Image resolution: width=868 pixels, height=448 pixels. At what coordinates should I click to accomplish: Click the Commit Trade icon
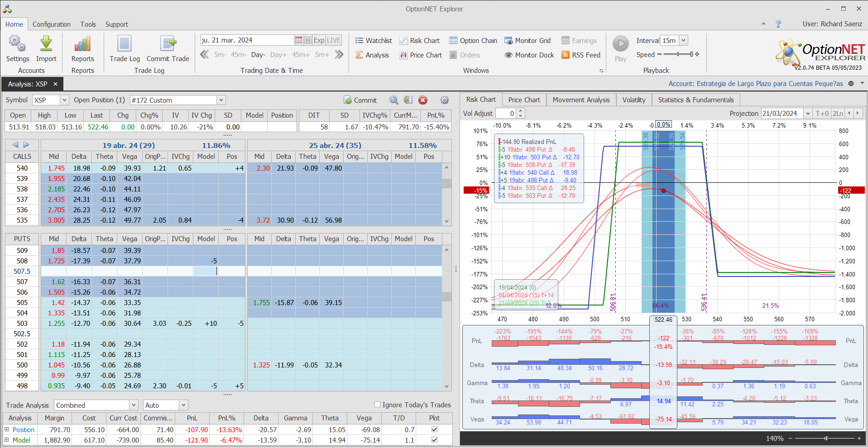(x=168, y=44)
